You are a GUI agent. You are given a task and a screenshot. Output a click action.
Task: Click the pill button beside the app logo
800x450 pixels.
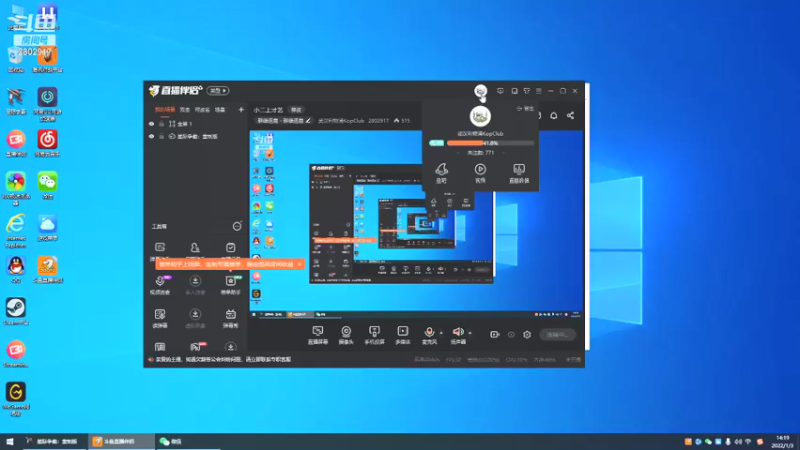pos(218,91)
